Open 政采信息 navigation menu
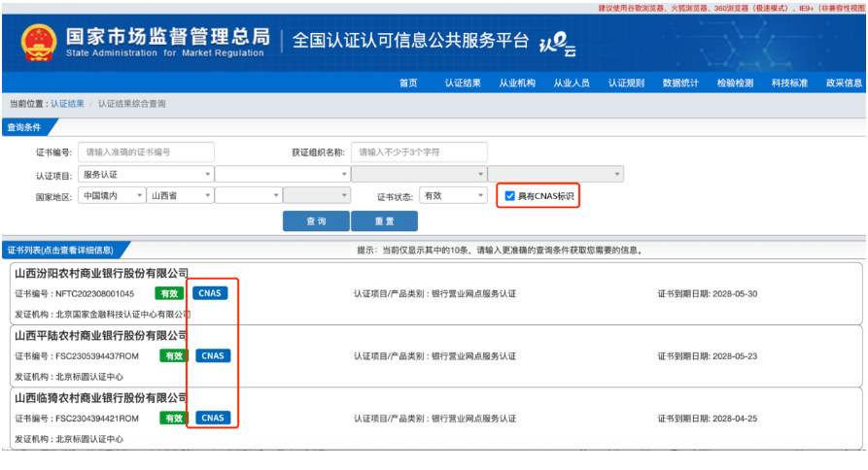Screen dimensions: 868x470 pyautogui.click(x=844, y=83)
